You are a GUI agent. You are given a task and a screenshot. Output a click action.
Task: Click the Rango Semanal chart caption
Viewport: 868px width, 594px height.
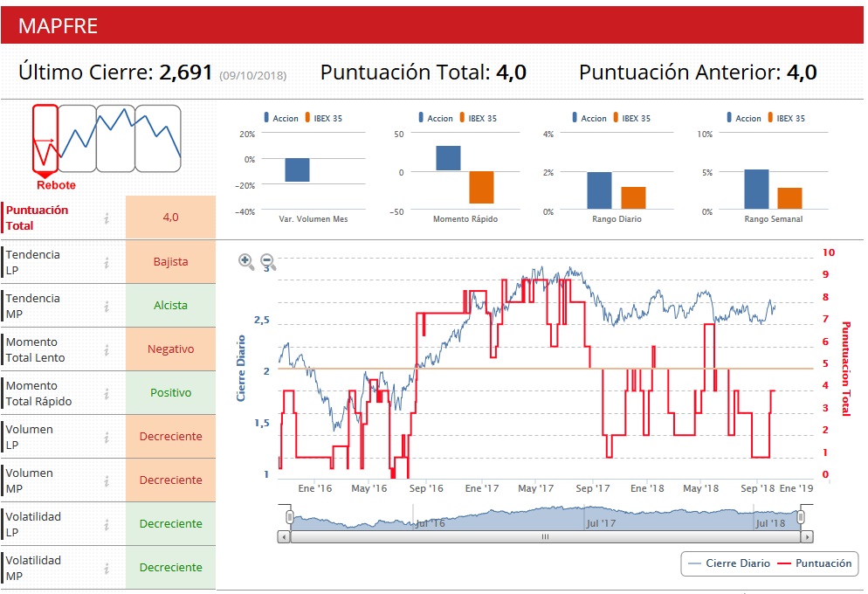[774, 219]
